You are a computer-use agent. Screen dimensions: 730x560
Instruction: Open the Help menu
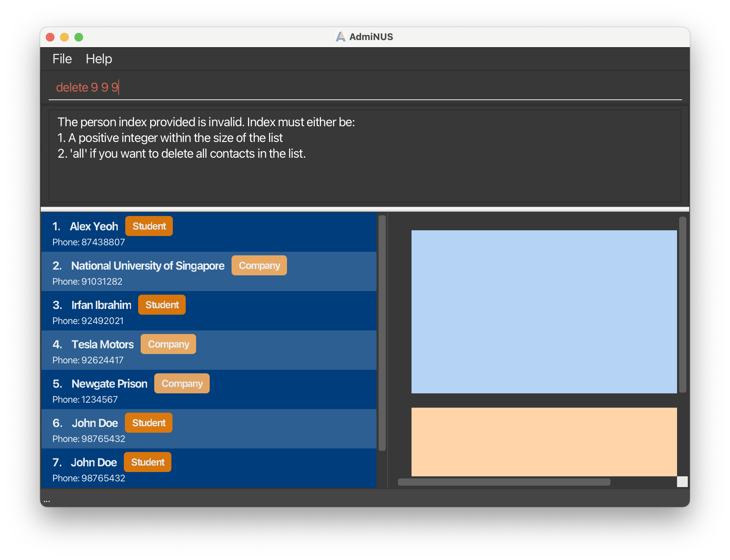pos(99,59)
